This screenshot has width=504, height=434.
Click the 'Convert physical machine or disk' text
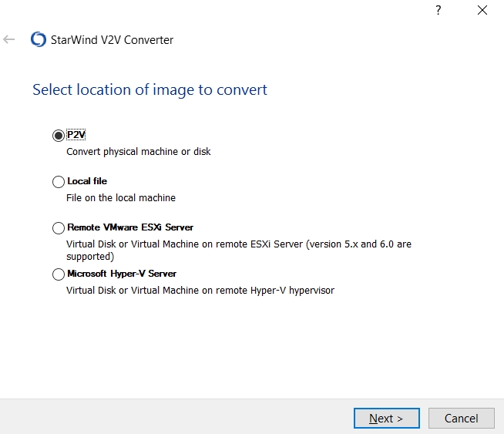point(139,152)
